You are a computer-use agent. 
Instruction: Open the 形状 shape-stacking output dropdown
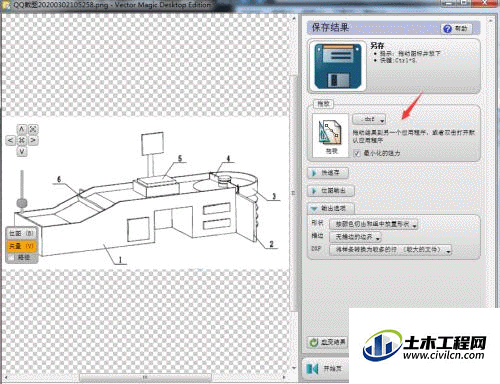pyautogui.click(x=373, y=224)
